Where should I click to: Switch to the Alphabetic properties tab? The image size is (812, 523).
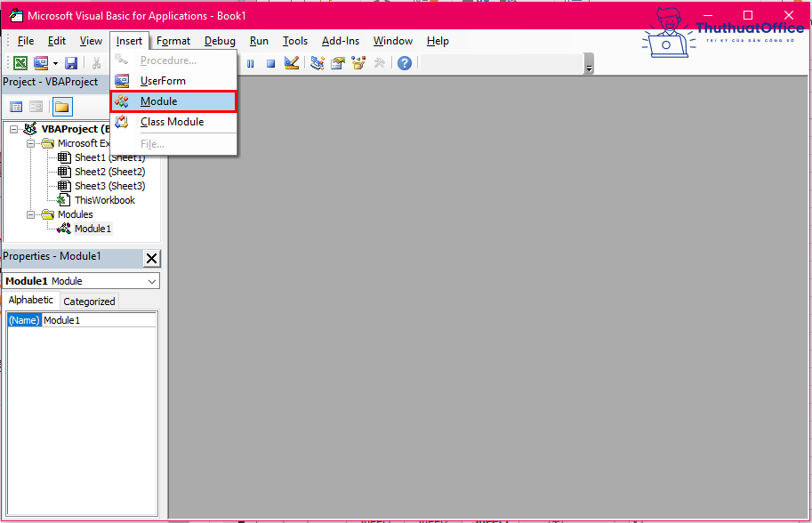[x=31, y=300]
